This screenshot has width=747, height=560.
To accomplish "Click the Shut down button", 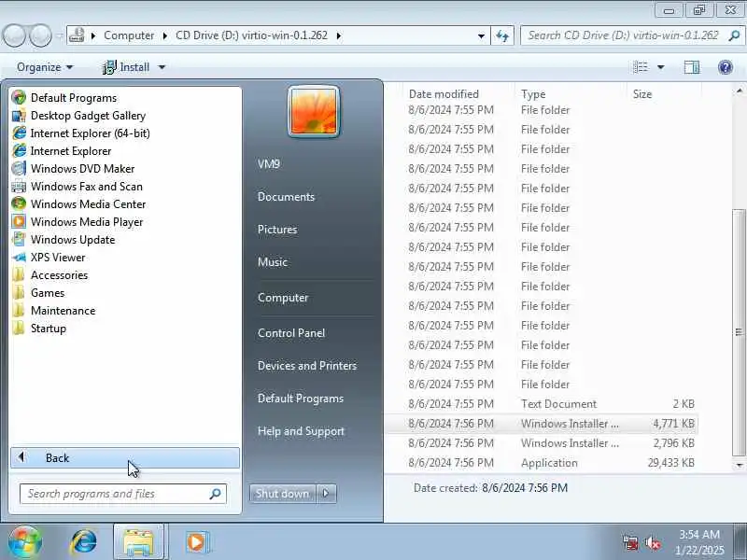I will [x=283, y=494].
